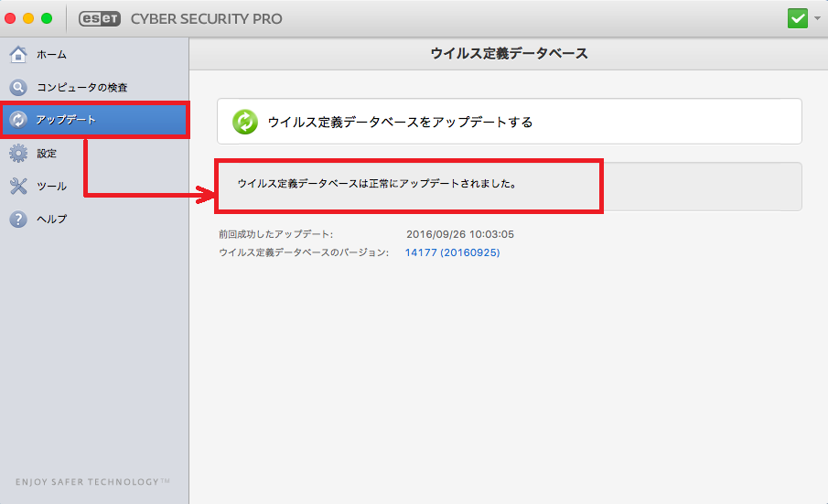The image size is (828, 504).
Task: Click the green update arrows icon
Action: point(245,122)
